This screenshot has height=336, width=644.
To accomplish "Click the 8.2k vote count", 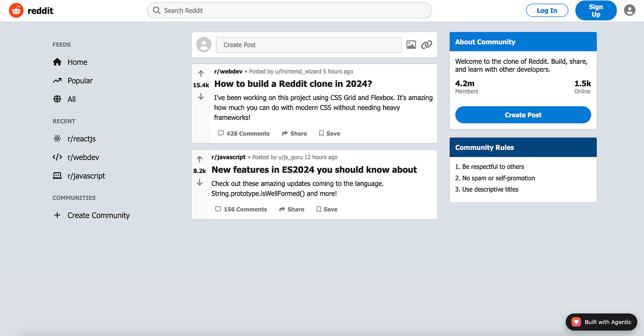I will click(x=199, y=171).
